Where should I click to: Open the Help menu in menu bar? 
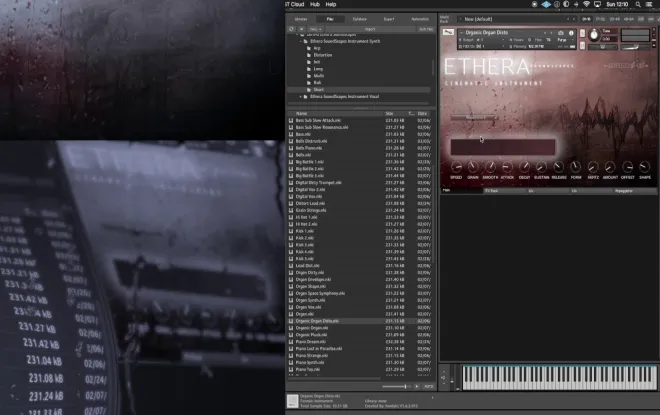[x=331, y=4]
